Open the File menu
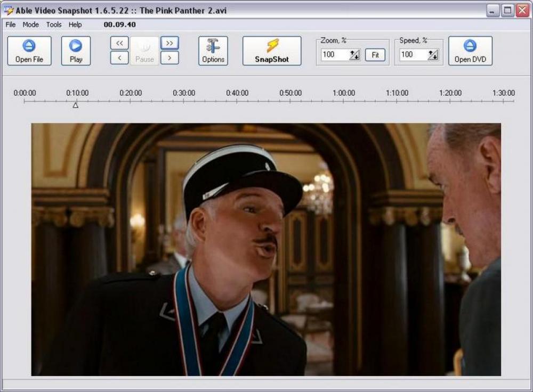The width and height of the screenshot is (533, 392). [10, 24]
